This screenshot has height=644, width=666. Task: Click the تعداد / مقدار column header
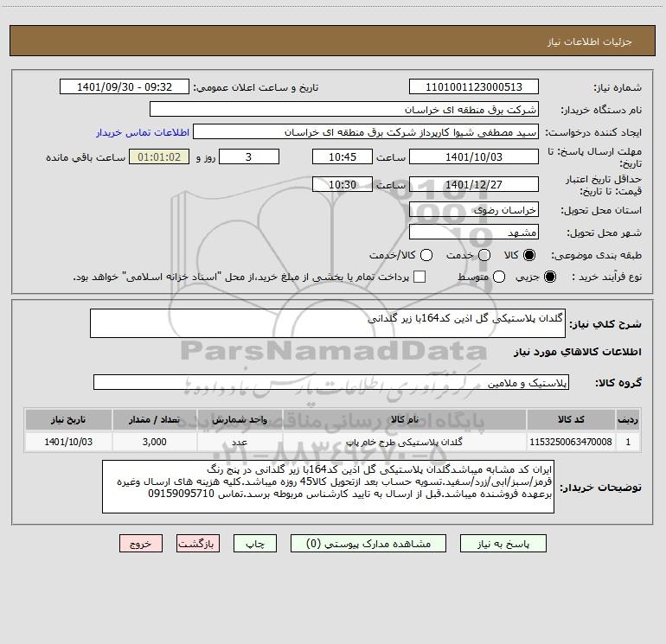155,419
